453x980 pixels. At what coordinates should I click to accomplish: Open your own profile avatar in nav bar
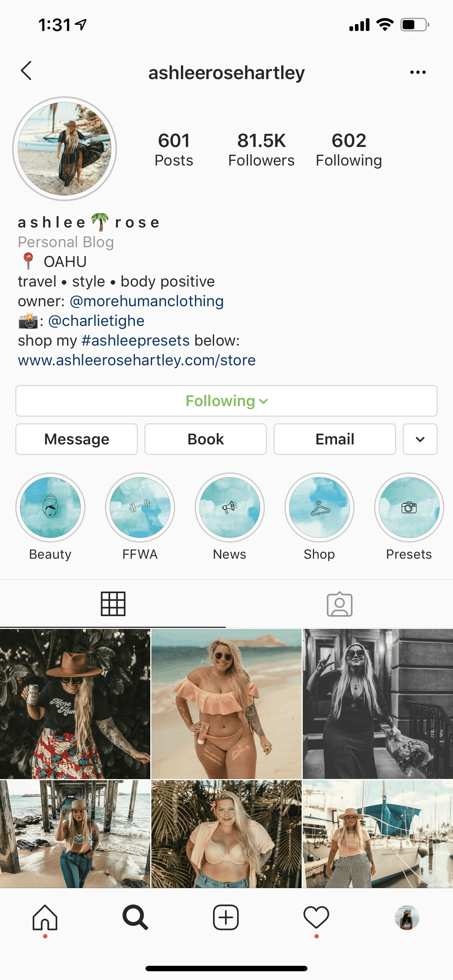pos(407,917)
